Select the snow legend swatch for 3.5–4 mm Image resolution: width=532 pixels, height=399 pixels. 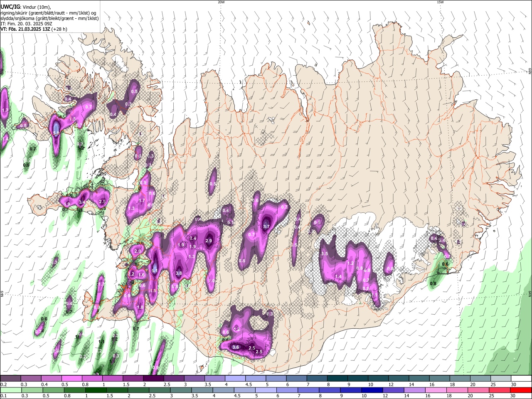tap(214, 379)
